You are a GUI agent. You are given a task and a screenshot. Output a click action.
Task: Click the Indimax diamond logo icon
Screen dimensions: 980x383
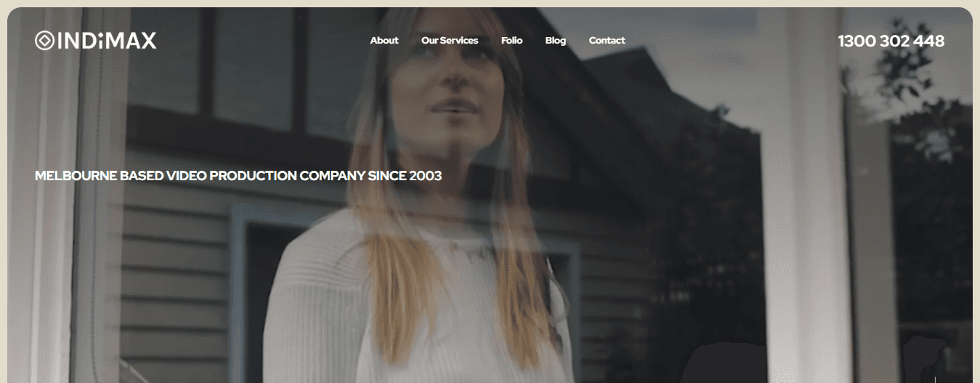[44, 41]
